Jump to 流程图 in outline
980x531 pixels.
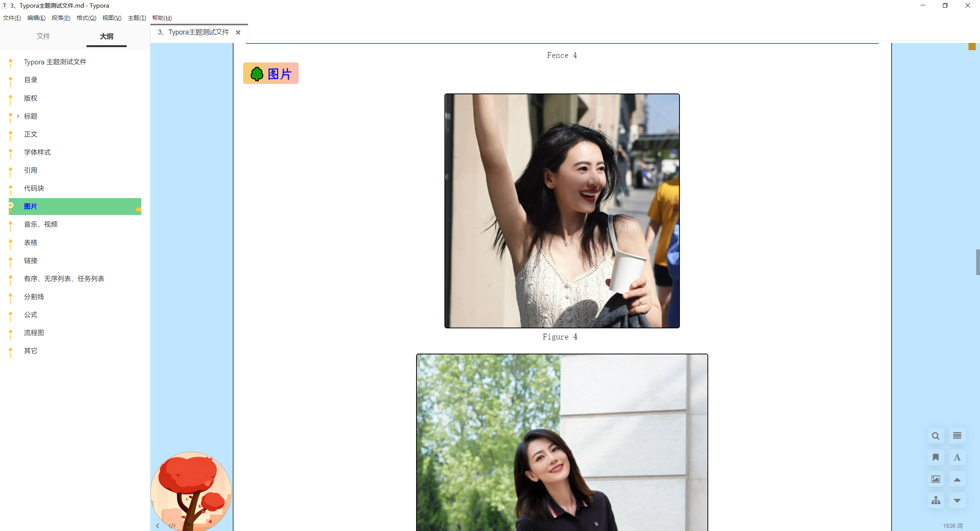tap(34, 333)
